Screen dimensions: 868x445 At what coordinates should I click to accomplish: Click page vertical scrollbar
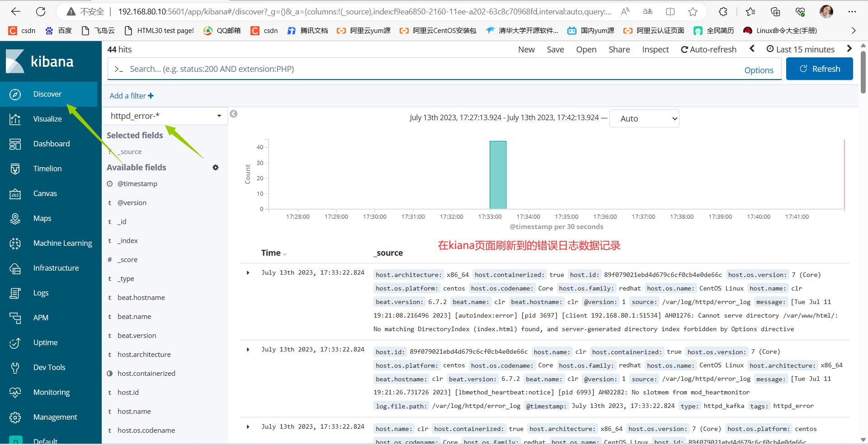click(863, 72)
